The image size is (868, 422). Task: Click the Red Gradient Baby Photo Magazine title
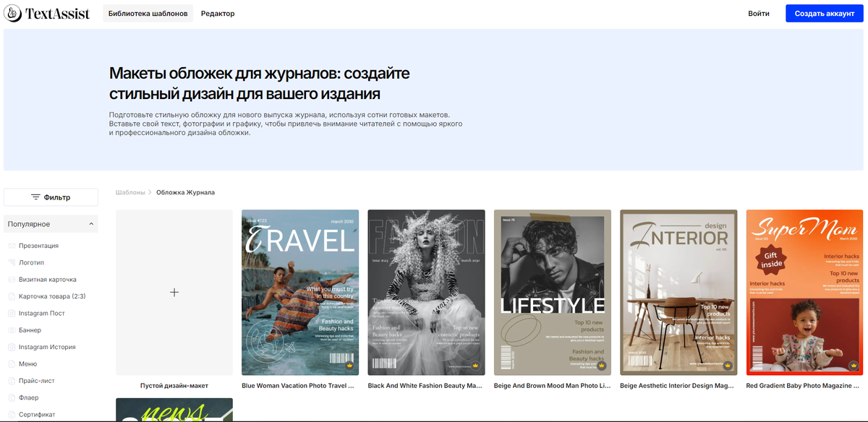click(804, 386)
